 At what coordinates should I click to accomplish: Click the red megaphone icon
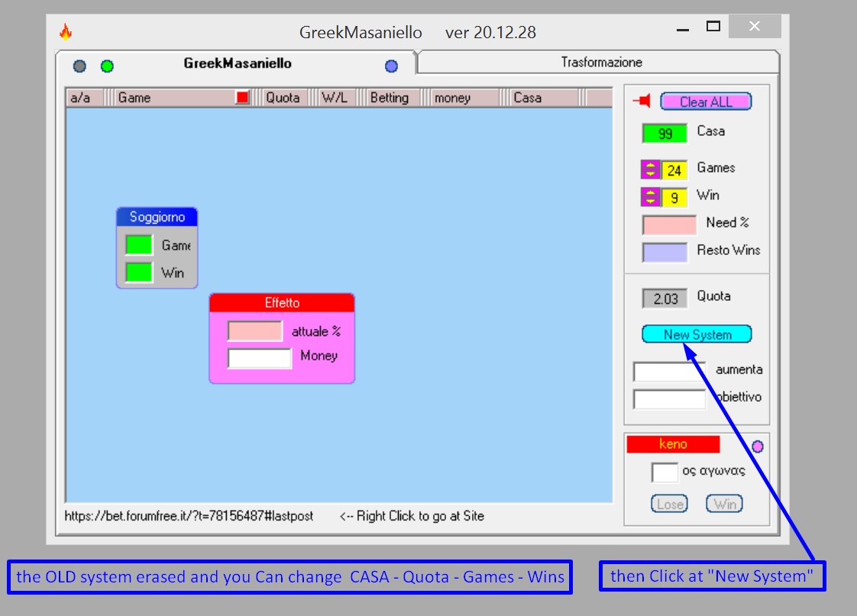click(x=642, y=101)
